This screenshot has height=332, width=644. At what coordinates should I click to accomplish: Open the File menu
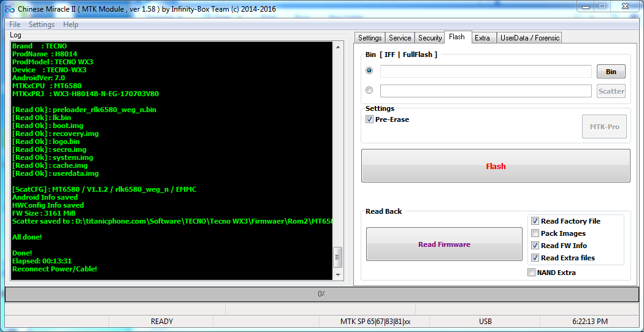pos(15,25)
